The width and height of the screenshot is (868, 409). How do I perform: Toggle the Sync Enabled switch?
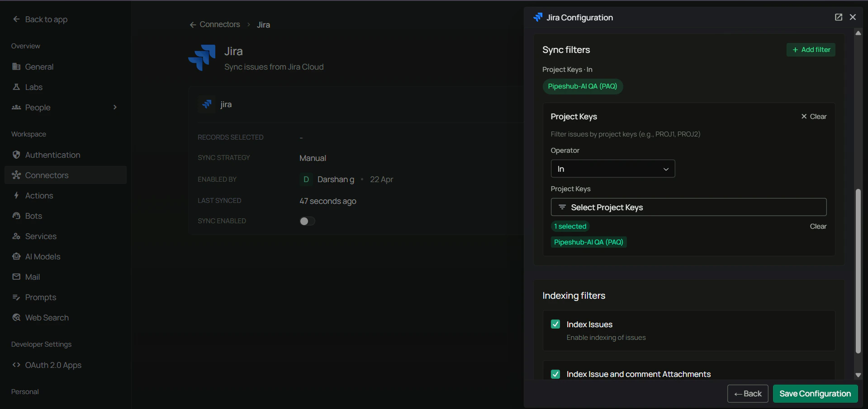pyautogui.click(x=307, y=221)
